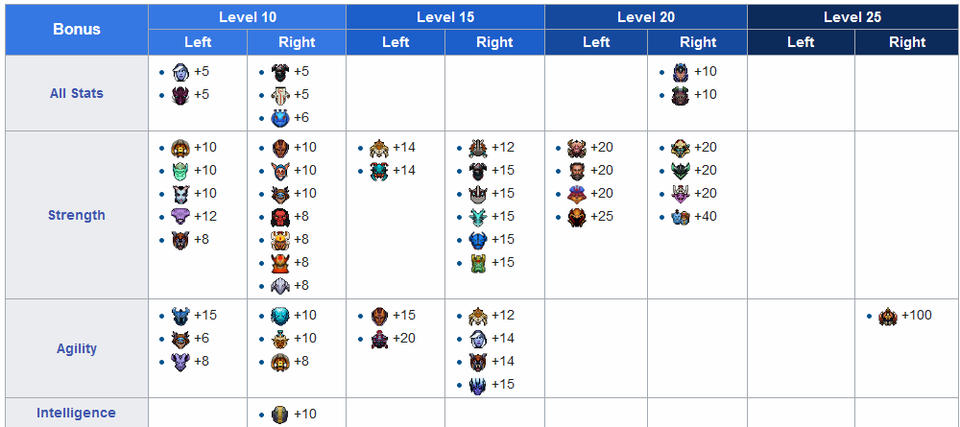Select the +15 Agility hero icon under Level 10 Left
The height and width of the screenshot is (427, 960).
pos(181,316)
